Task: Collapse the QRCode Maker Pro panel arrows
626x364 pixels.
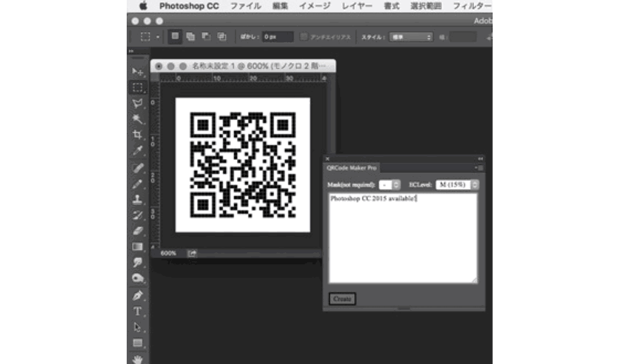Action: tap(480, 158)
